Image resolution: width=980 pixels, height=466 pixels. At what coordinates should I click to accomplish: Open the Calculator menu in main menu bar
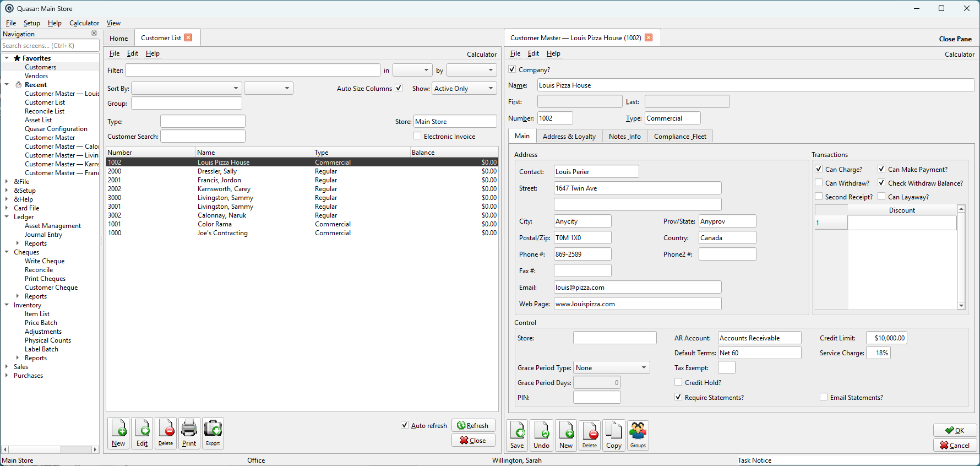(84, 23)
